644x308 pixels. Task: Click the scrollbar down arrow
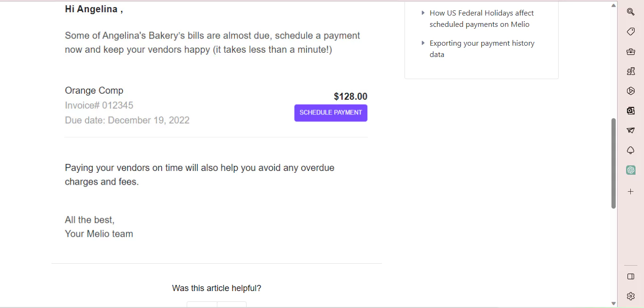tap(613, 303)
